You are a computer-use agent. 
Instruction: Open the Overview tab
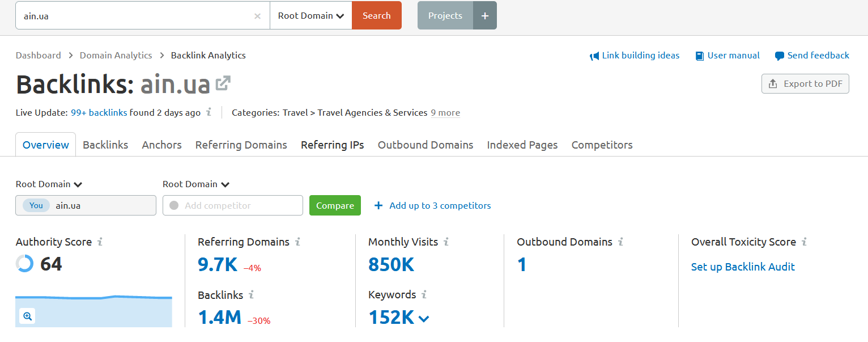(46, 145)
